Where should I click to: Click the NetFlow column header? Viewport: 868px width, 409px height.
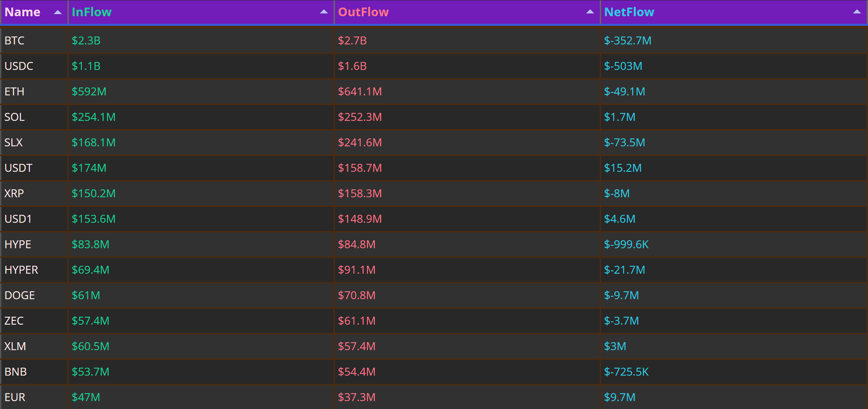pyautogui.click(x=734, y=12)
